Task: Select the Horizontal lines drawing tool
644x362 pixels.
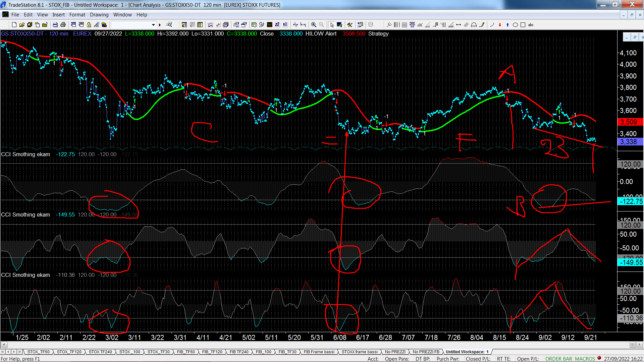Action: 405,25
